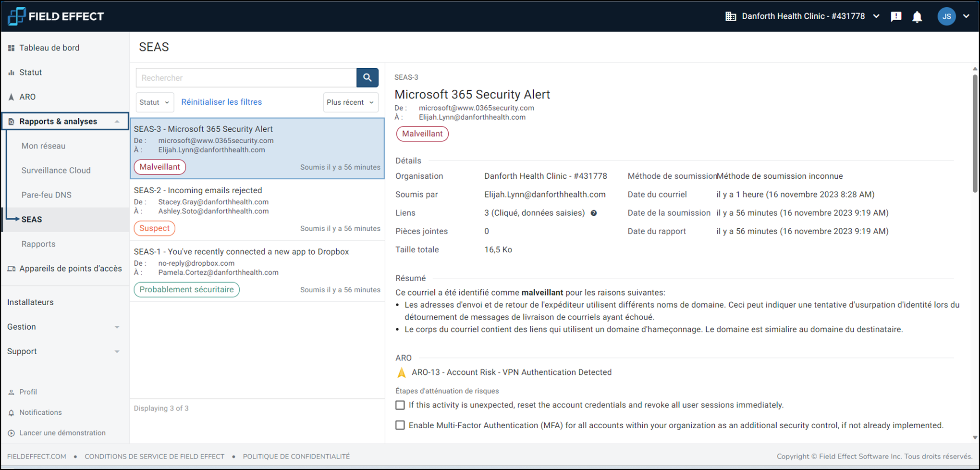This screenshot has width=980, height=470.
Task: Open the Plus récent sort dropdown
Action: pos(351,102)
